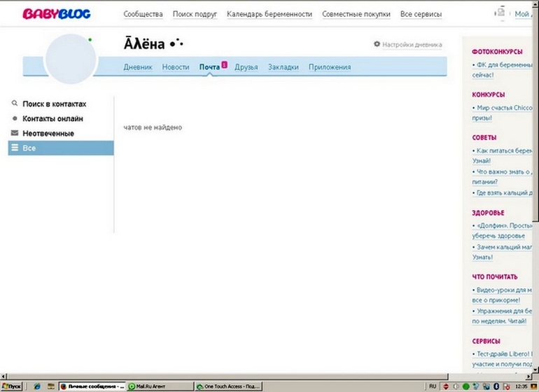Click the Почта unread badge
539x392 pixels.
point(225,64)
